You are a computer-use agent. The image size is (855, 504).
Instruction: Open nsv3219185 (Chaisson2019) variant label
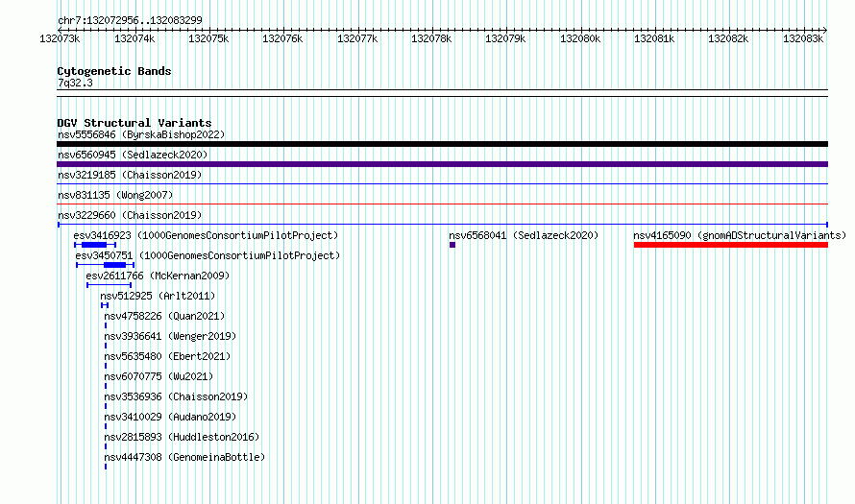pos(130,175)
